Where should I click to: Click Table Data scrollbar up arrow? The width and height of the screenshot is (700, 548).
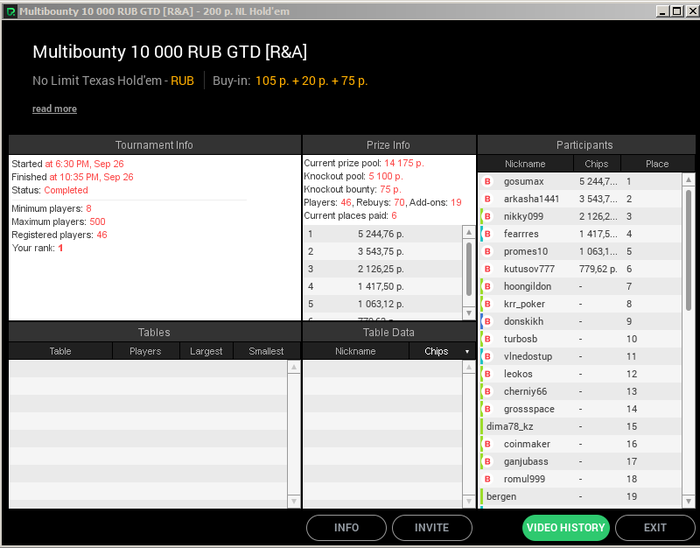pos(469,367)
